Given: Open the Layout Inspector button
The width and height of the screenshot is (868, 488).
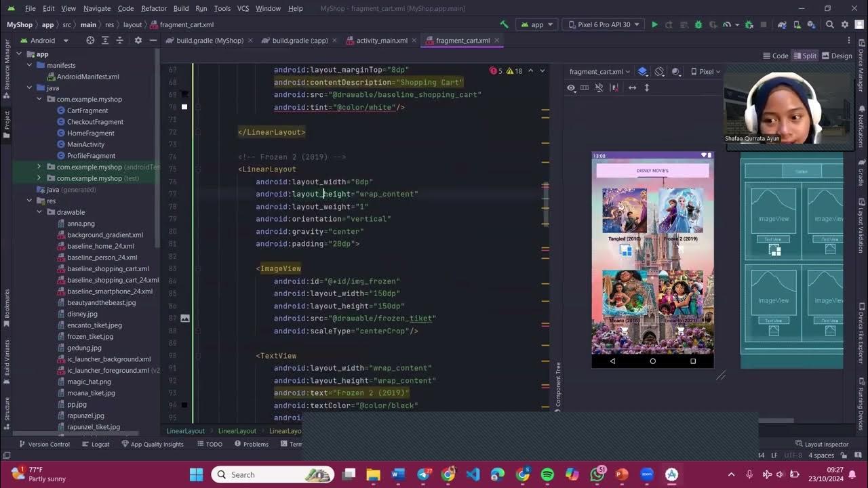Looking at the screenshot, I should [821, 444].
